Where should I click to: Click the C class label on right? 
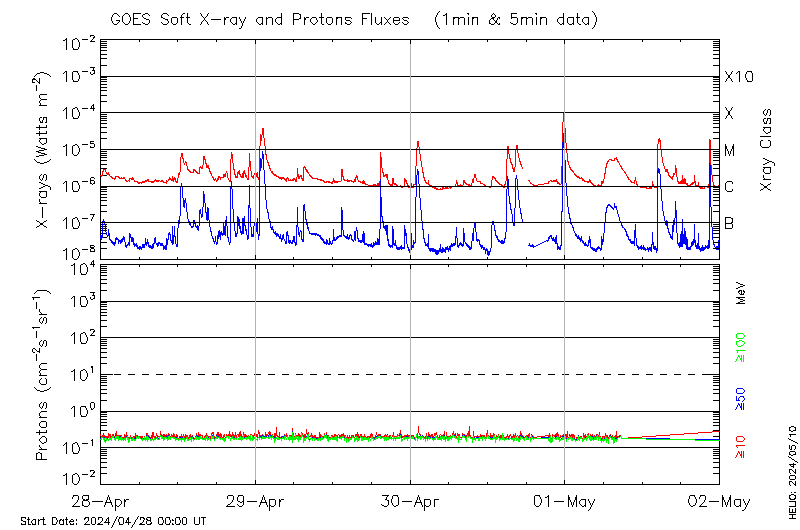pyautogui.click(x=730, y=186)
